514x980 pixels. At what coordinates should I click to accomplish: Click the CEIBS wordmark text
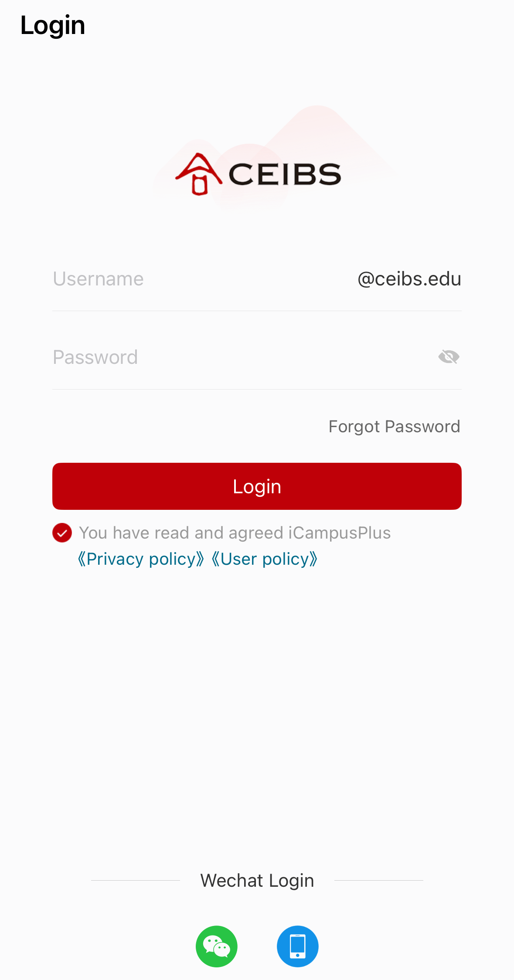284,174
